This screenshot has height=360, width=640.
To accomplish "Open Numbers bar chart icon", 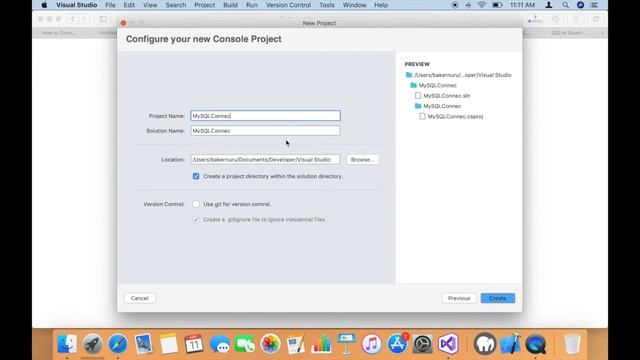I will coord(321,344).
